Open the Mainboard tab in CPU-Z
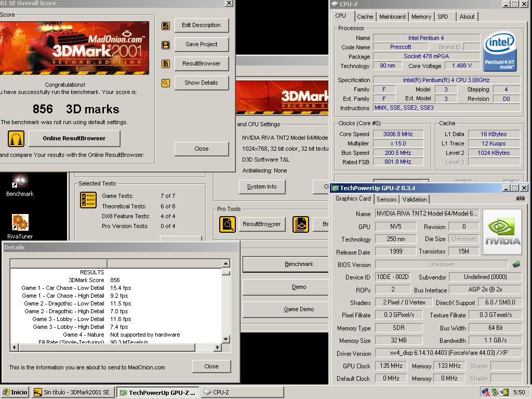This screenshot has height=399, width=532. click(x=392, y=17)
